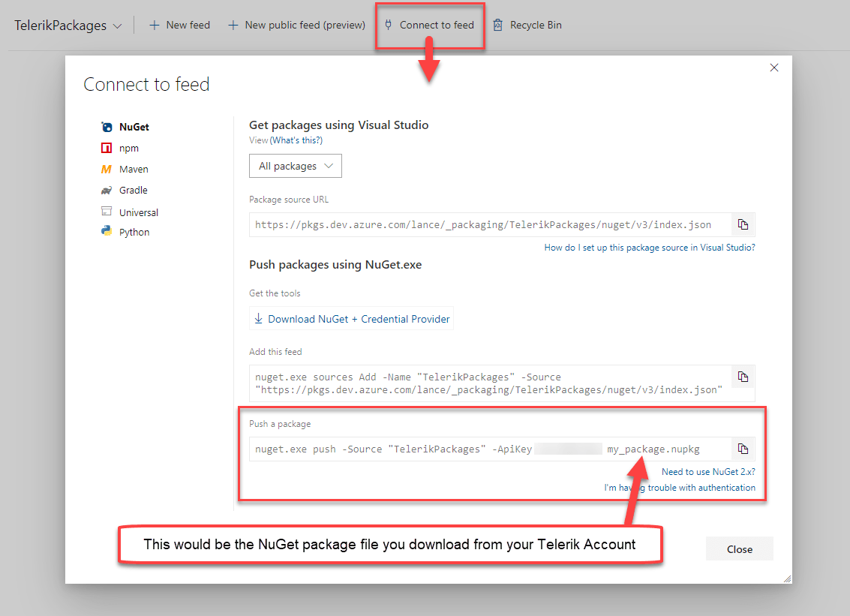This screenshot has width=850, height=616.
Task: Close the Connect to feed dialog with X
Action: click(774, 68)
